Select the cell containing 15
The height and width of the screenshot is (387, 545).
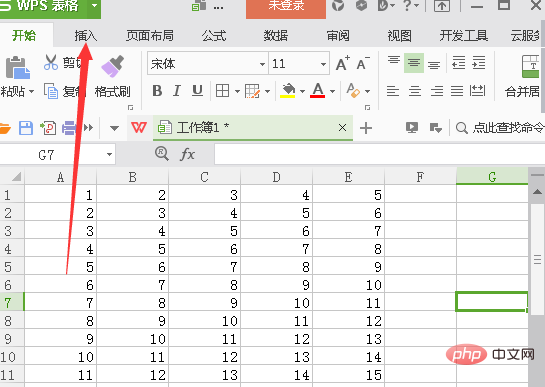[348, 375]
